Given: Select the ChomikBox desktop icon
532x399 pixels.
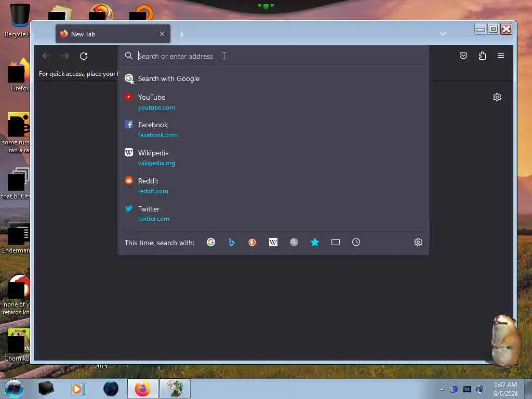Looking at the screenshot, I should coord(17,345).
